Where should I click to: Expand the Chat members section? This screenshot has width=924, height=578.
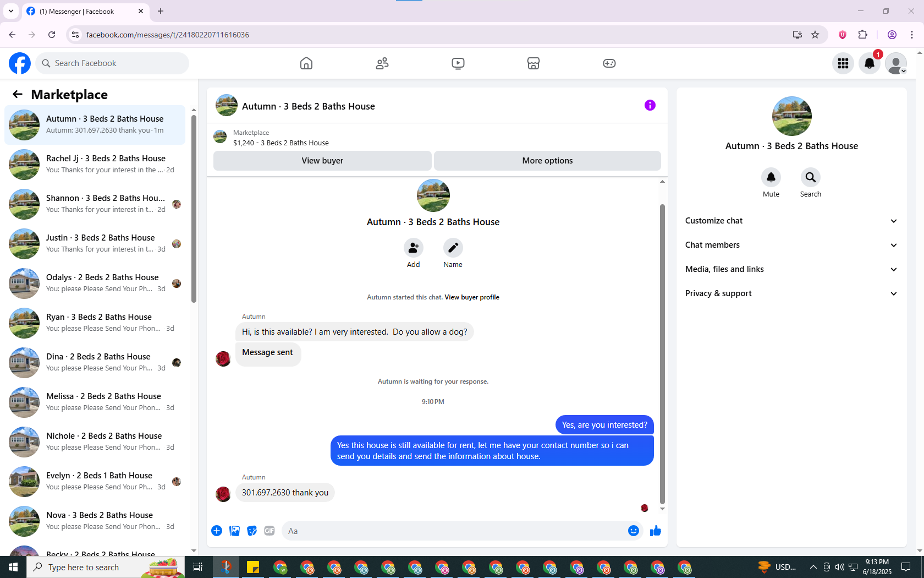pyautogui.click(x=791, y=245)
